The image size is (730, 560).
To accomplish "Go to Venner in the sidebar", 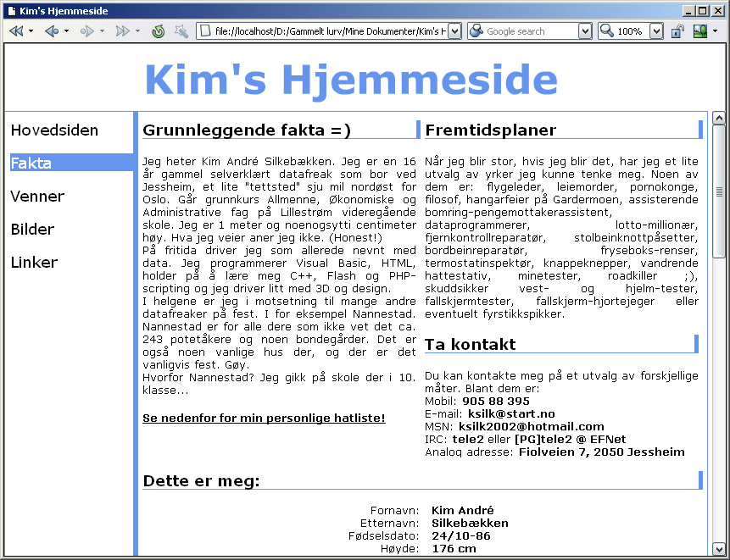I will [37, 196].
